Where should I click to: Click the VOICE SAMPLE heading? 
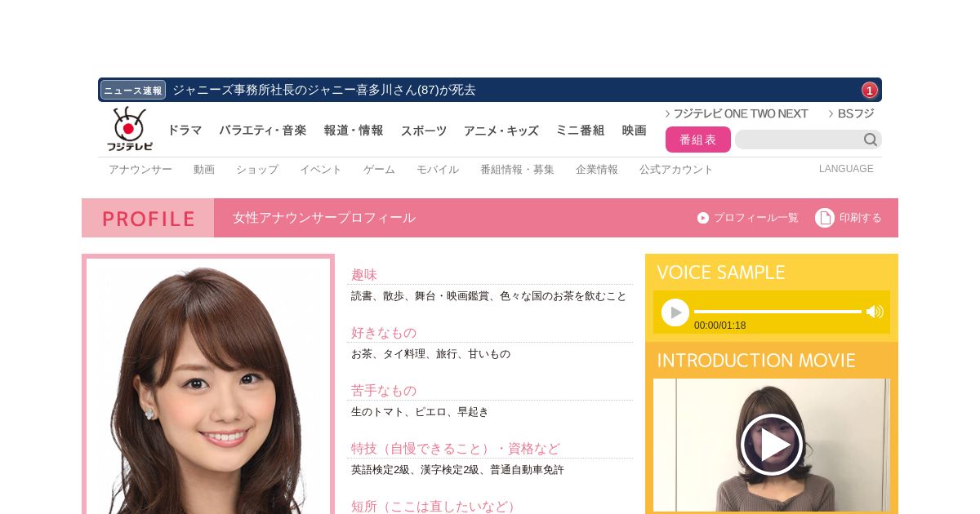(x=720, y=273)
